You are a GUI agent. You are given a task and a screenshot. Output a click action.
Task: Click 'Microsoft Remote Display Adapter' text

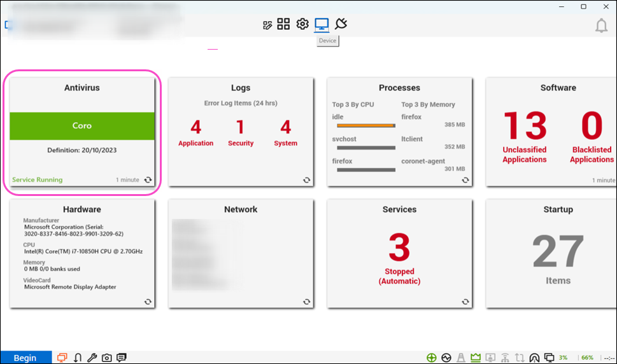[x=70, y=287]
